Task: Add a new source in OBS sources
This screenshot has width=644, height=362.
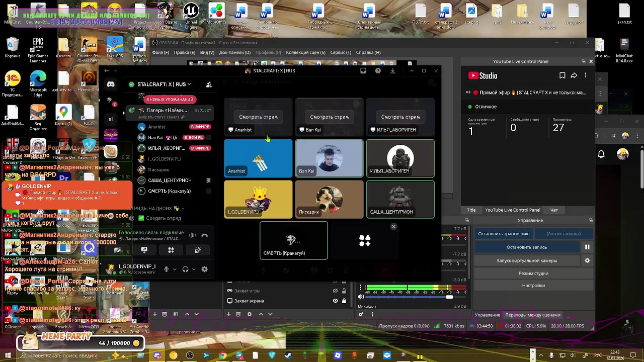Action: pyautogui.click(x=228, y=314)
